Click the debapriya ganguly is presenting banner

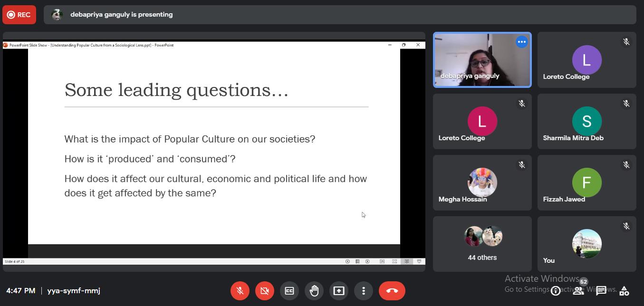(x=121, y=15)
